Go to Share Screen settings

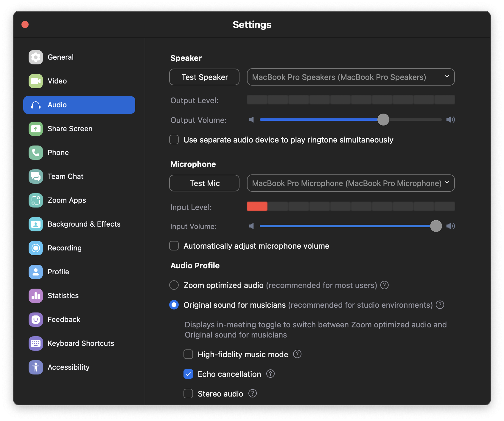[79, 129]
